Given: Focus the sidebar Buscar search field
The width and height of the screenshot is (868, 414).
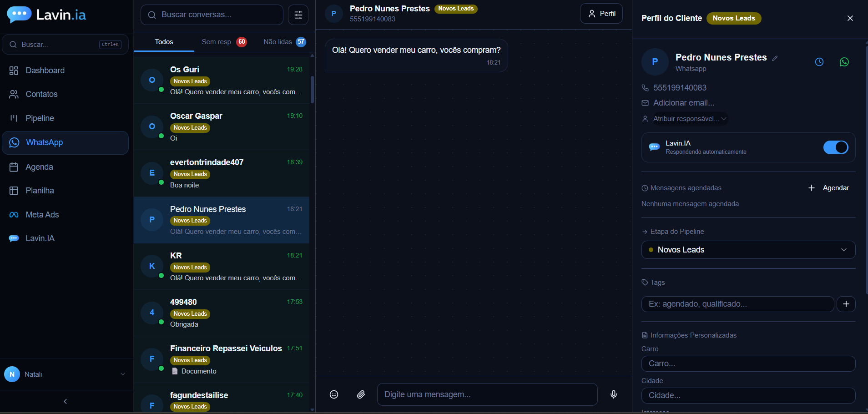Looking at the screenshot, I should [65, 45].
